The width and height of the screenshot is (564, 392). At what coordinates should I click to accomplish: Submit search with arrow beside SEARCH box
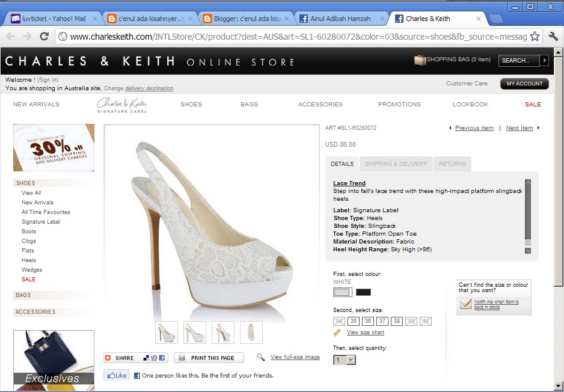coord(544,60)
